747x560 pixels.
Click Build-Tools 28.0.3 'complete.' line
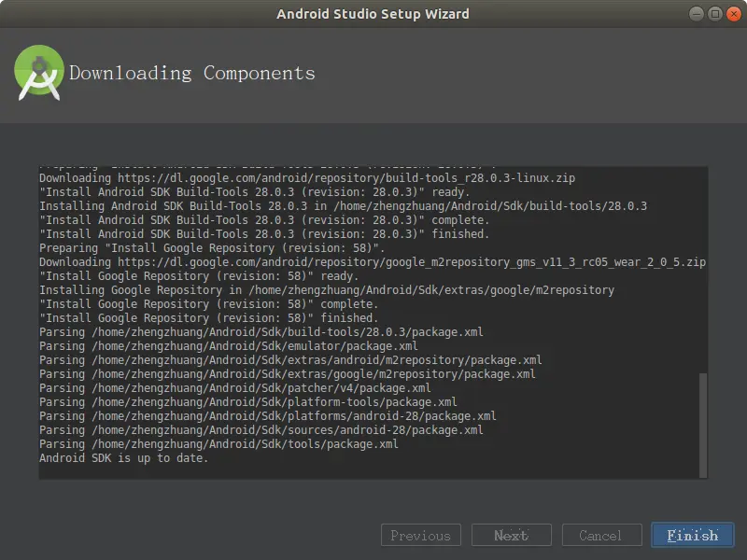point(264,220)
